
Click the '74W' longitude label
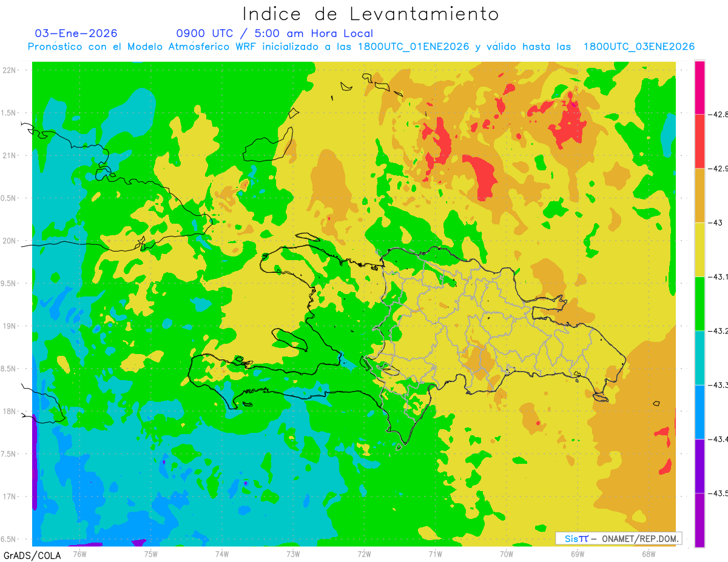(x=222, y=553)
